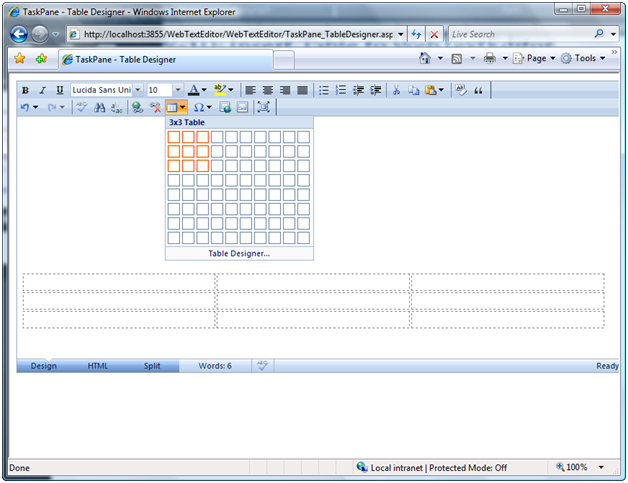The image size is (628, 483).
Task: Toggle underline formatting
Action: (x=59, y=90)
